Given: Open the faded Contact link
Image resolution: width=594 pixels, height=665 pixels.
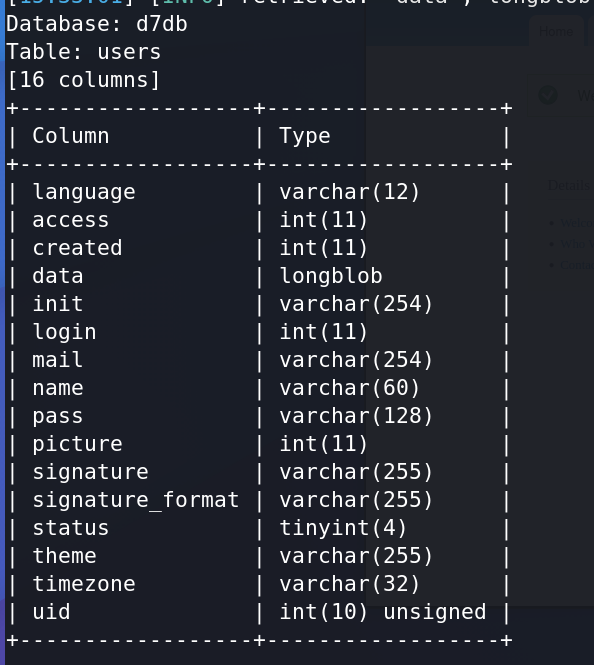Looking at the screenshot, I should click(577, 265).
